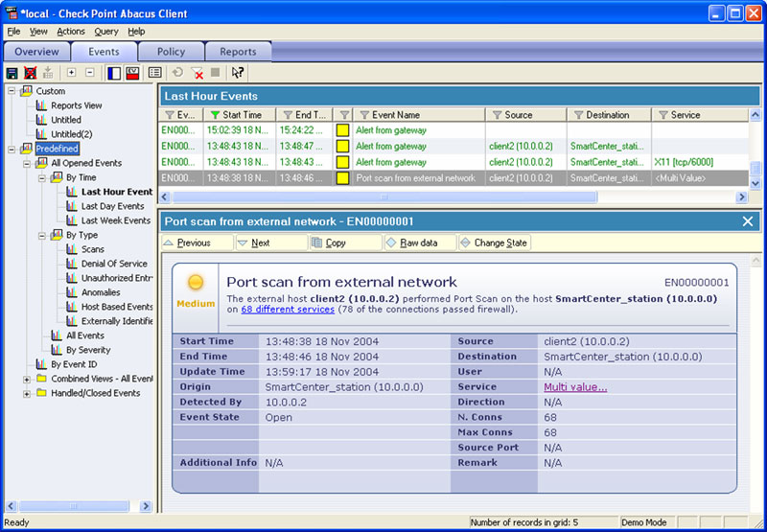
Task: Click the refresh arrow toolbar icon
Action: [178, 73]
